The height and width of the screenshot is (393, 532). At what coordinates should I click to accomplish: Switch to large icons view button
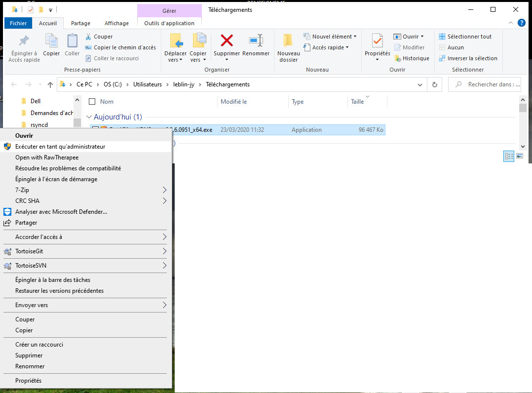coord(520,156)
